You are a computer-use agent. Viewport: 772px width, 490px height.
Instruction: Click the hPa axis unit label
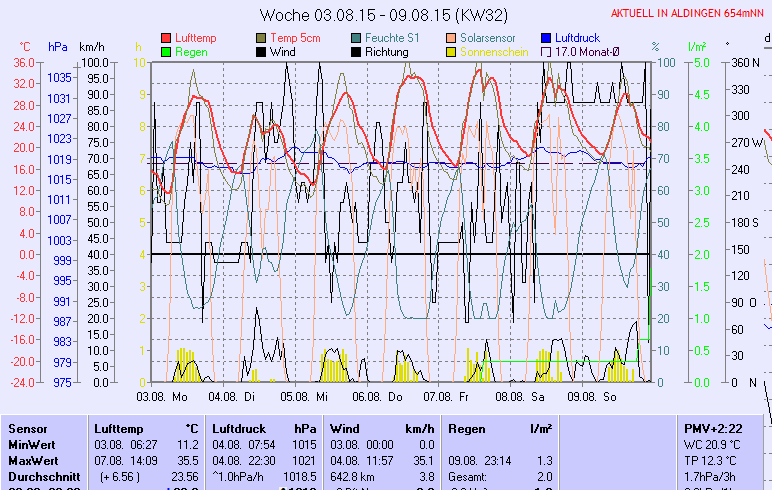point(58,47)
